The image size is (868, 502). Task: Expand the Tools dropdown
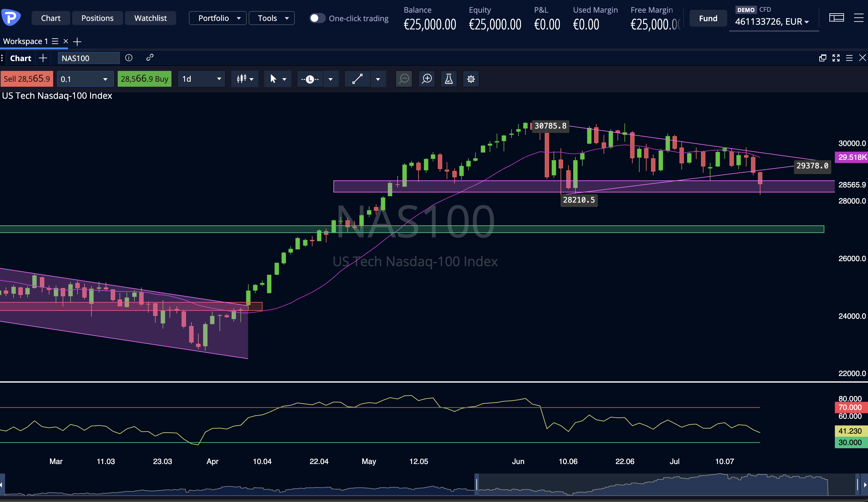(x=271, y=18)
